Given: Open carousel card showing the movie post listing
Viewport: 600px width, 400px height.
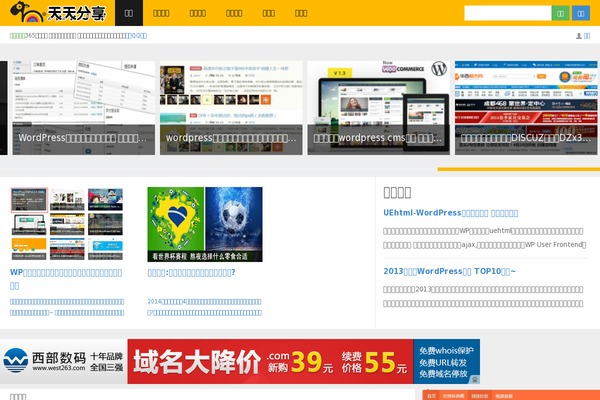Looking at the screenshot, I should coord(231,108).
